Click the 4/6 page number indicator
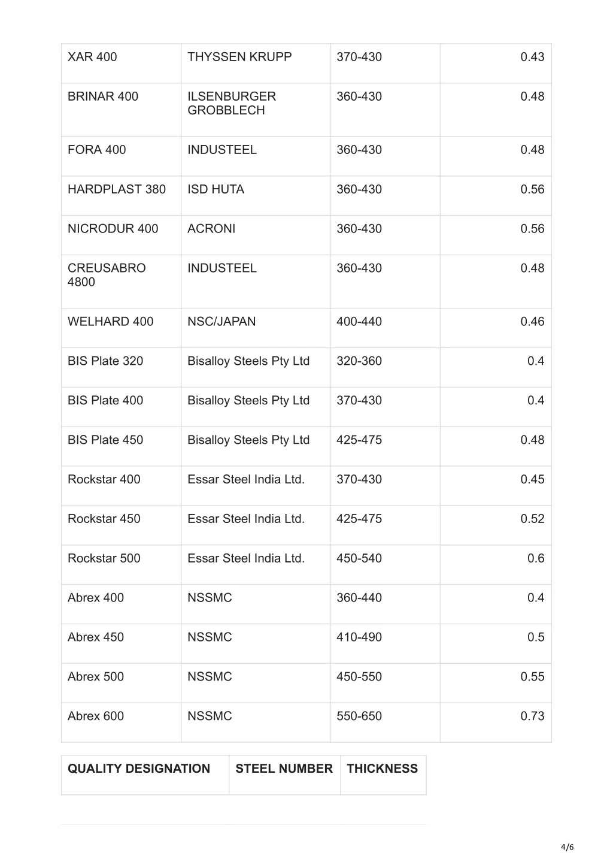Viewport: 613px width, 868px height. [568, 847]
